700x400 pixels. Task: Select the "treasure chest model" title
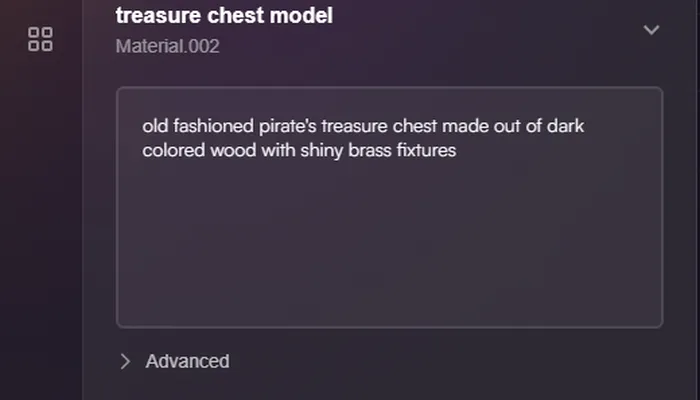pyautogui.click(x=224, y=16)
